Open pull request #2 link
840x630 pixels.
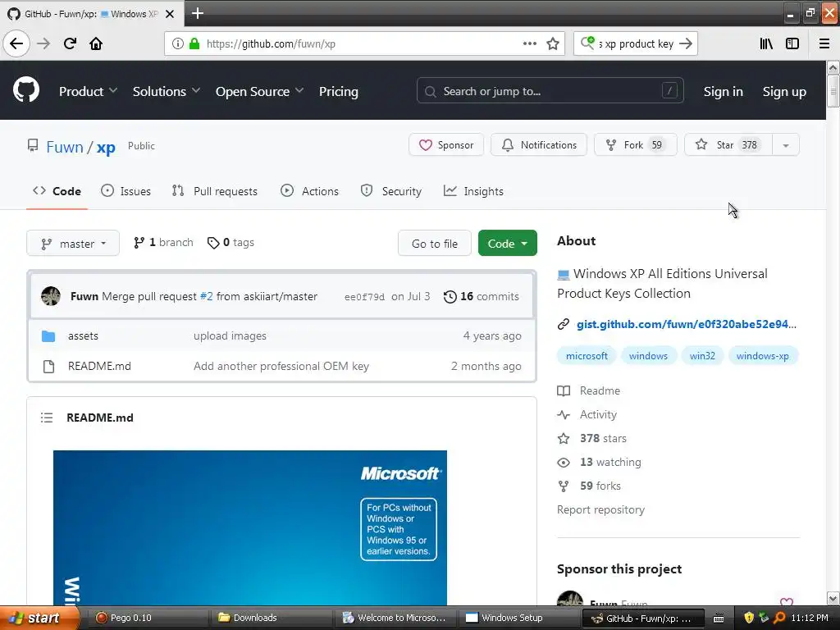click(206, 296)
